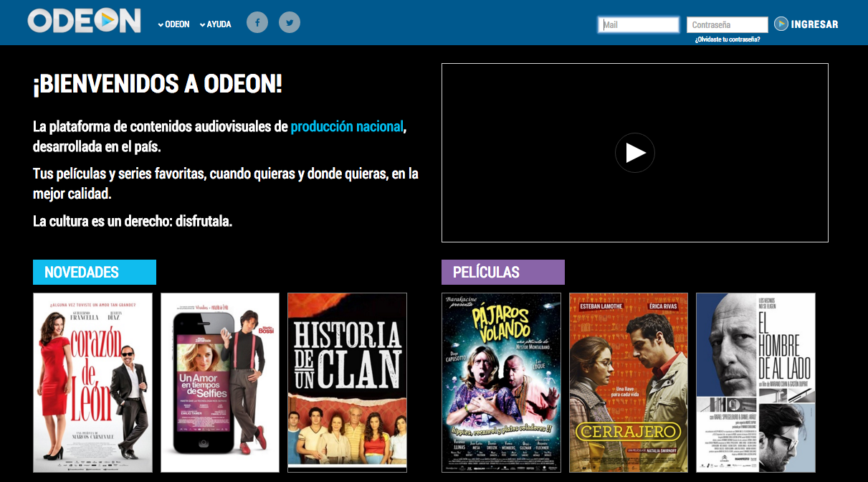The width and height of the screenshot is (868, 482).
Task: Open the PELÍCULAS section header
Action: [503, 273]
